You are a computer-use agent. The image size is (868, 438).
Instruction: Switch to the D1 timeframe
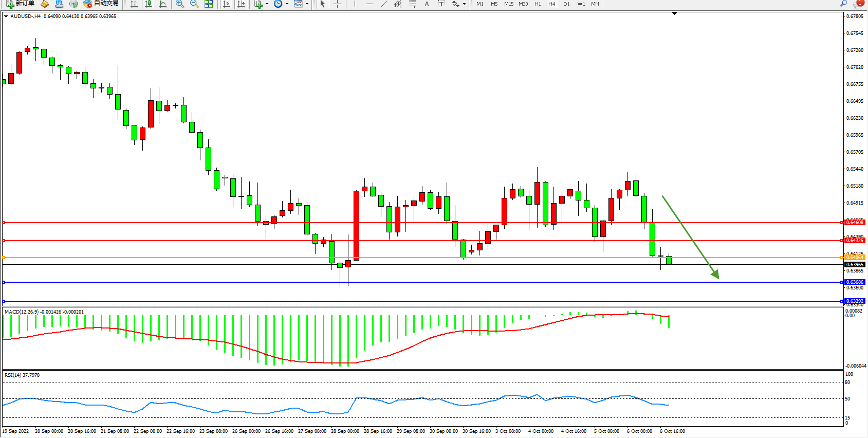point(566,4)
